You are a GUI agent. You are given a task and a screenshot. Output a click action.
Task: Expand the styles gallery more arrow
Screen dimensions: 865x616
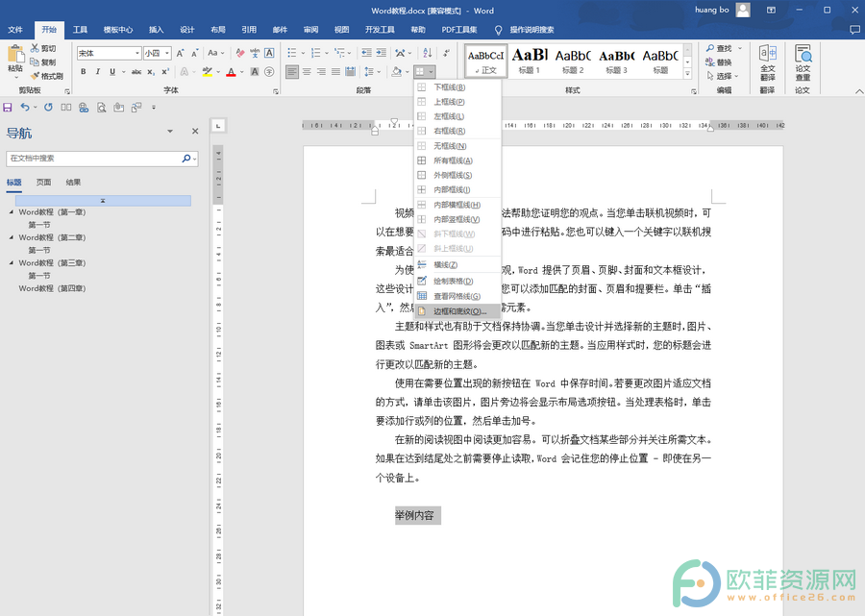click(687, 73)
